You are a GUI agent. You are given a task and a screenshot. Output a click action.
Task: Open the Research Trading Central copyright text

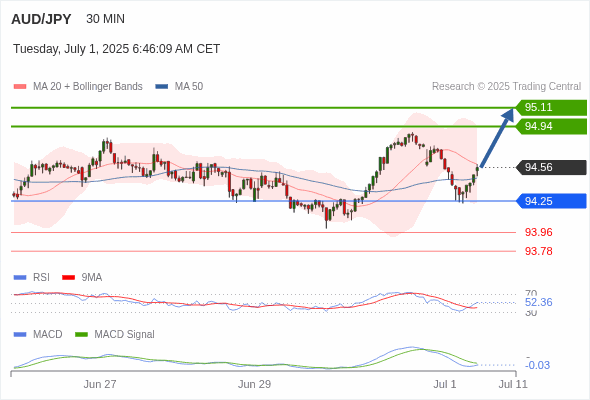pos(506,87)
